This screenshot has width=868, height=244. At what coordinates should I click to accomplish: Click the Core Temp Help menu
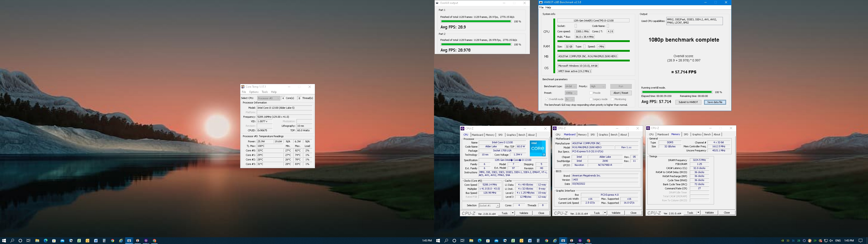pos(274,92)
